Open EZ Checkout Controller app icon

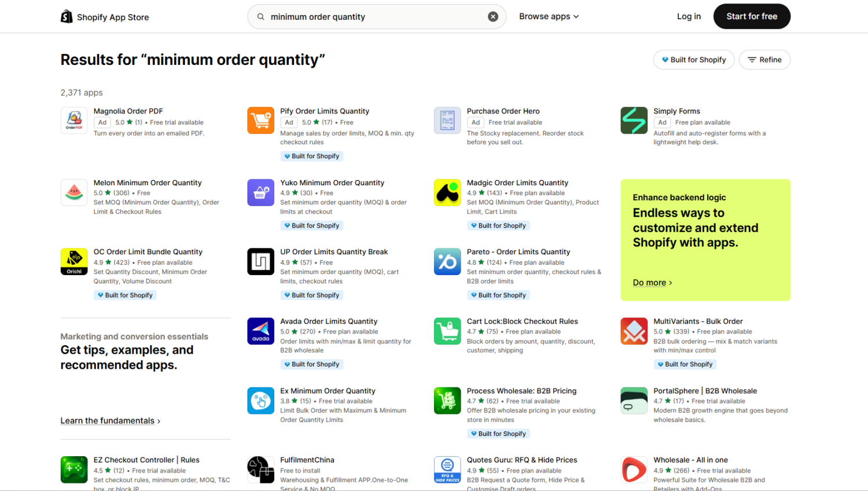coord(74,470)
